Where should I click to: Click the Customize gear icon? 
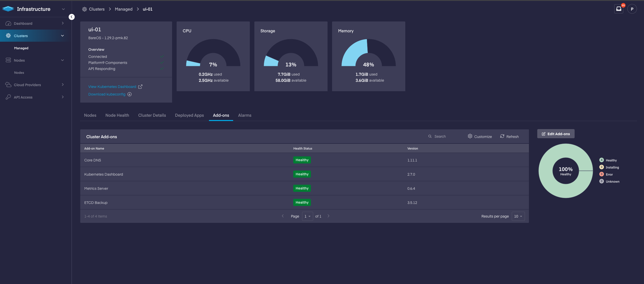470,136
